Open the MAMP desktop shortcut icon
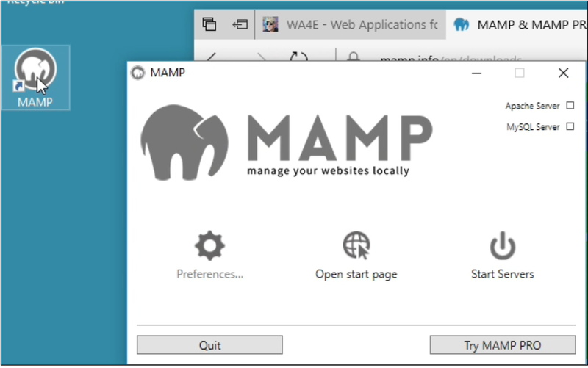The height and width of the screenshot is (368, 588). 35,77
